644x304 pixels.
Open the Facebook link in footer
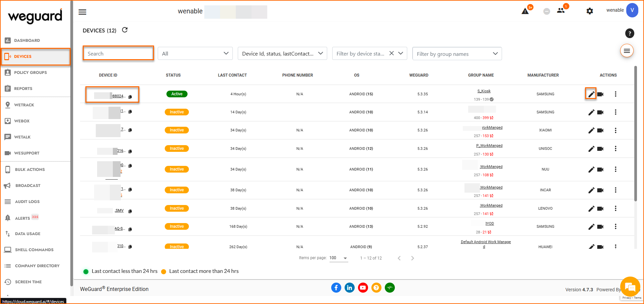pyautogui.click(x=336, y=288)
